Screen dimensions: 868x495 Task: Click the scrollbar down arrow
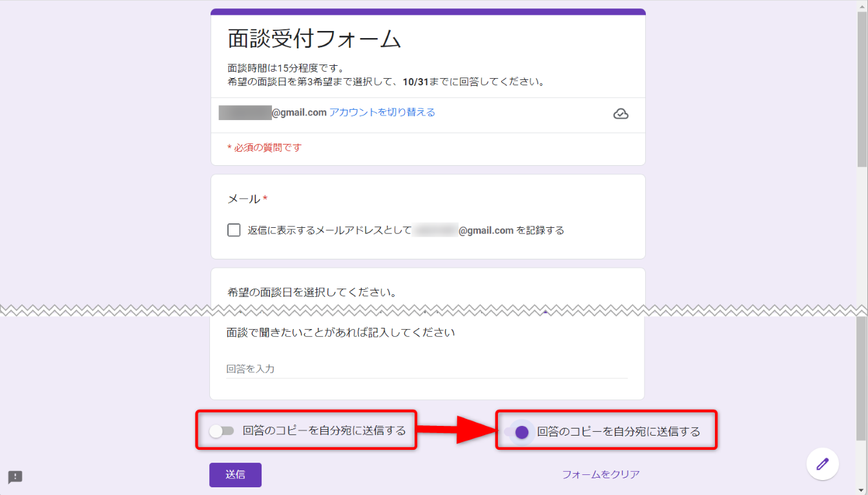[x=862, y=490]
